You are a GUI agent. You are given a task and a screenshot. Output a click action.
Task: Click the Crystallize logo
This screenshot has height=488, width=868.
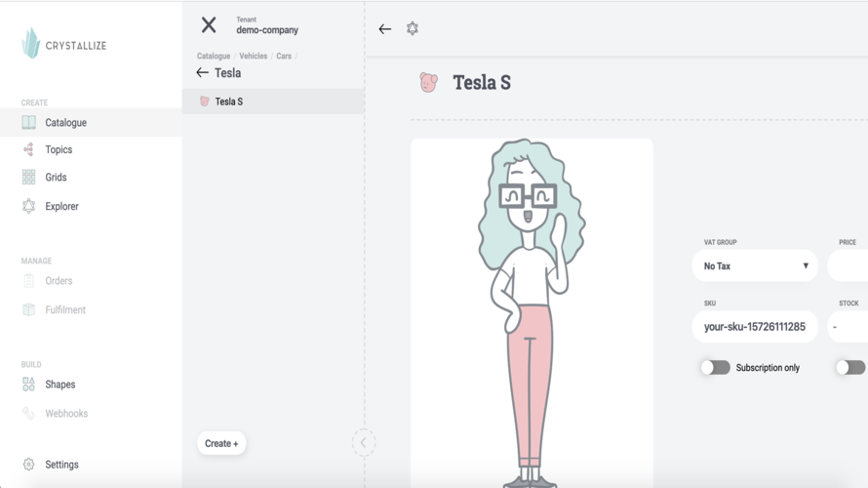point(63,43)
